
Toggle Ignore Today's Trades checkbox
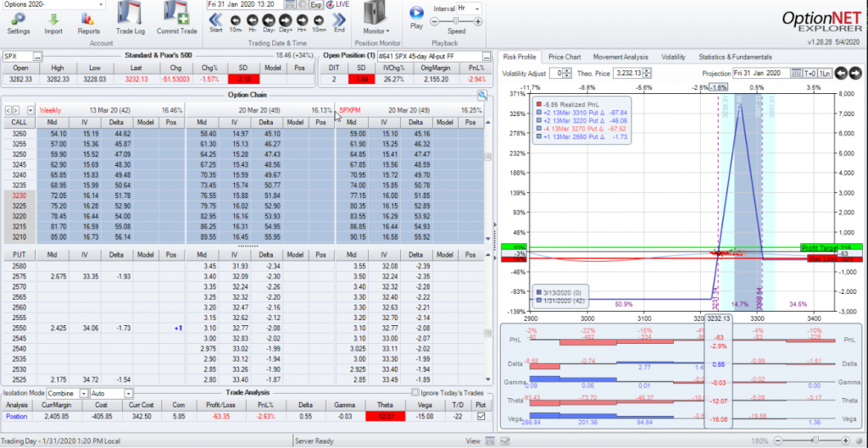[415, 393]
